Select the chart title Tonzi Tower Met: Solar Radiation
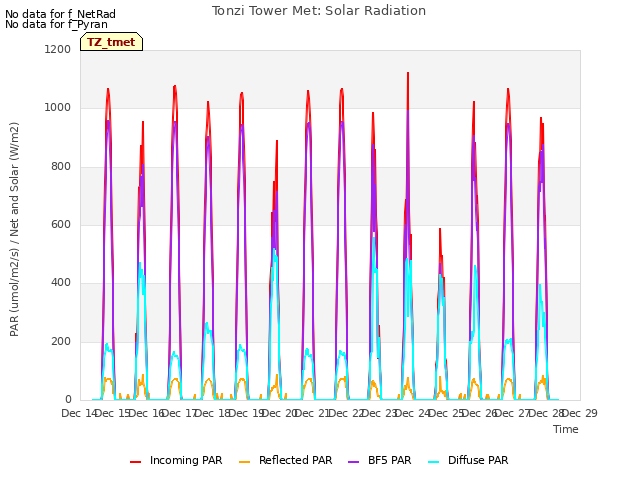This screenshot has width=640, height=480. tap(319, 11)
